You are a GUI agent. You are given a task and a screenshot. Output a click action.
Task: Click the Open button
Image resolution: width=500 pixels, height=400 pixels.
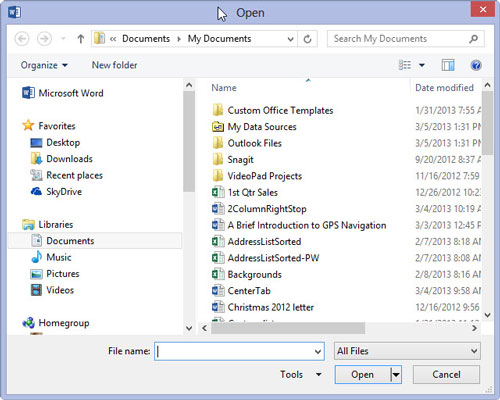(x=362, y=374)
